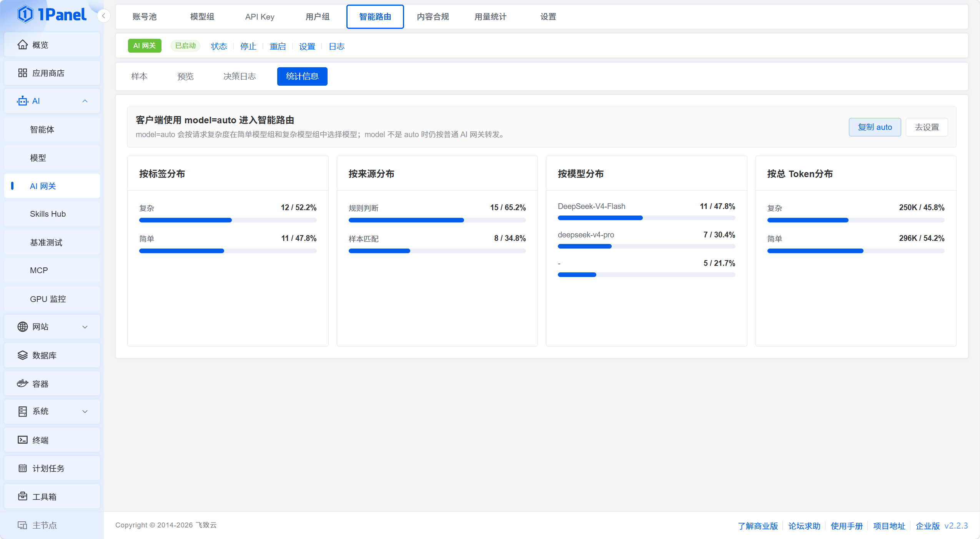Click 按模型分布 card title
Viewport: 980px width, 539px height.
581,174
